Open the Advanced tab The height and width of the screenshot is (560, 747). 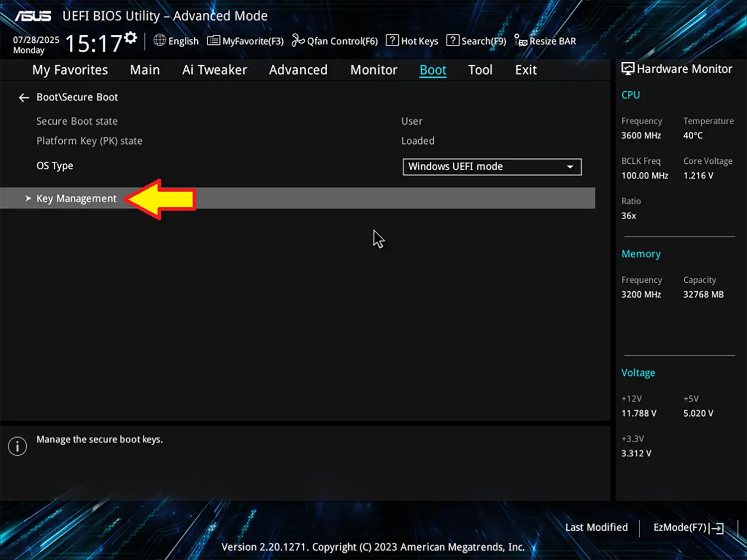pyautogui.click(x=298, y=70)
